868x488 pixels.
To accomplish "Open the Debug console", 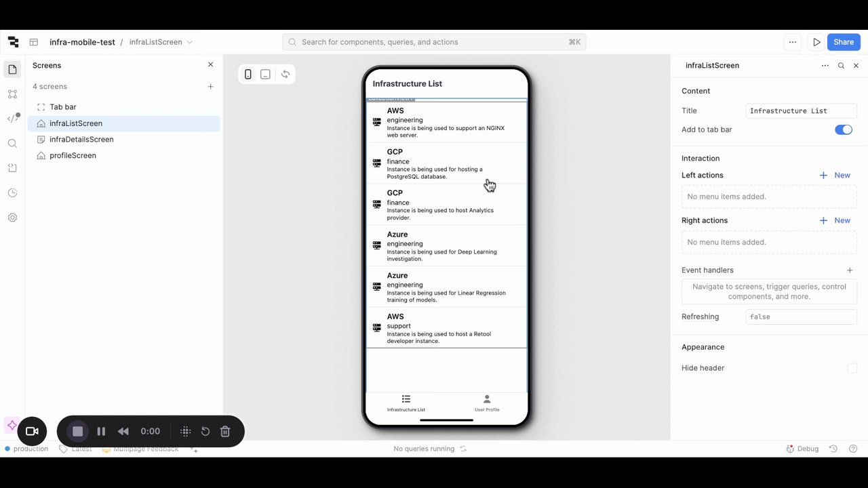I will click(x=802, y=449).
